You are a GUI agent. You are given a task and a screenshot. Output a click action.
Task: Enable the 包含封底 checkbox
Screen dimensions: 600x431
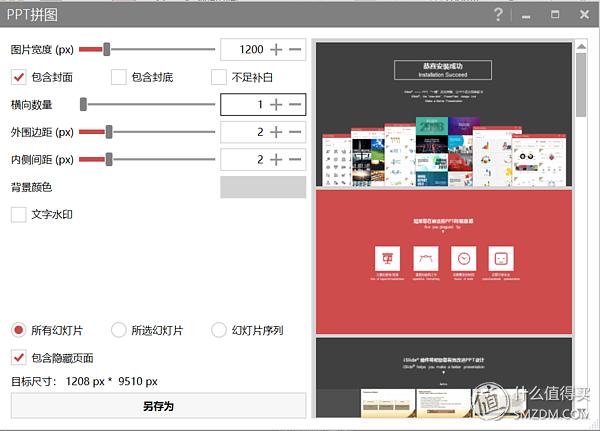click(119, 77)
